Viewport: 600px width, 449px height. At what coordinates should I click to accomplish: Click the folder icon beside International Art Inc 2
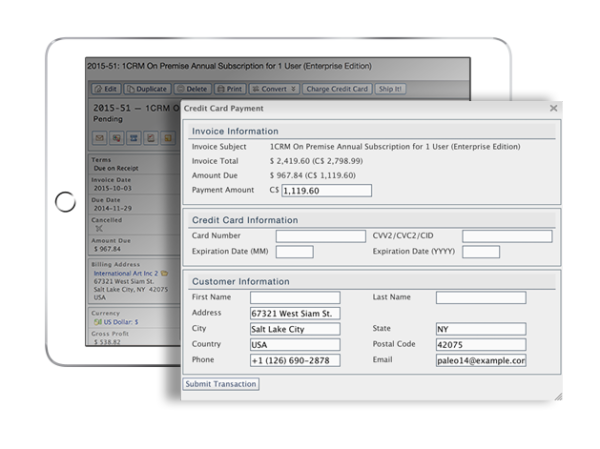click(165, 272)
